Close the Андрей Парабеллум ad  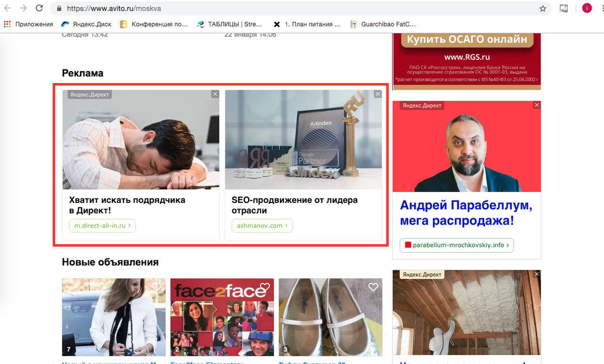[537, 105]
